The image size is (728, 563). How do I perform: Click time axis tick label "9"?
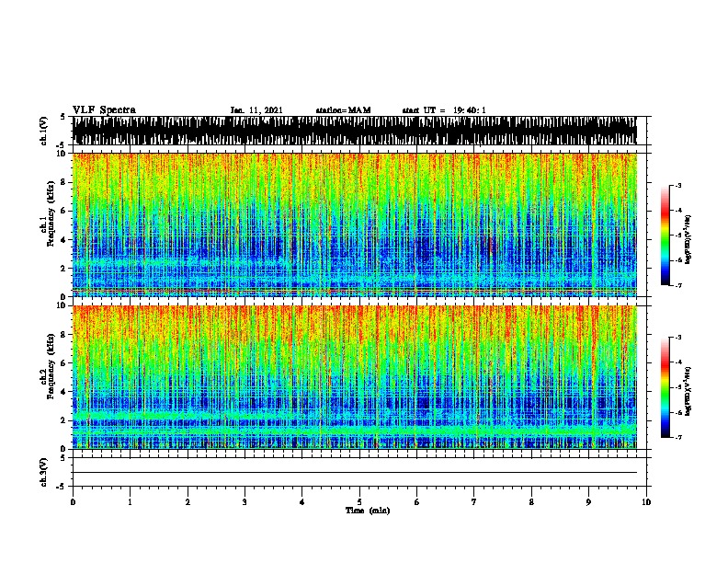[588, 502]
